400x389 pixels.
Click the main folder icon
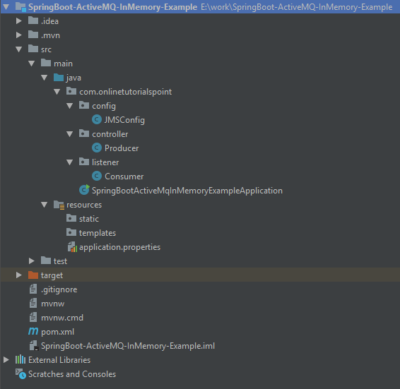coord(46,63)
